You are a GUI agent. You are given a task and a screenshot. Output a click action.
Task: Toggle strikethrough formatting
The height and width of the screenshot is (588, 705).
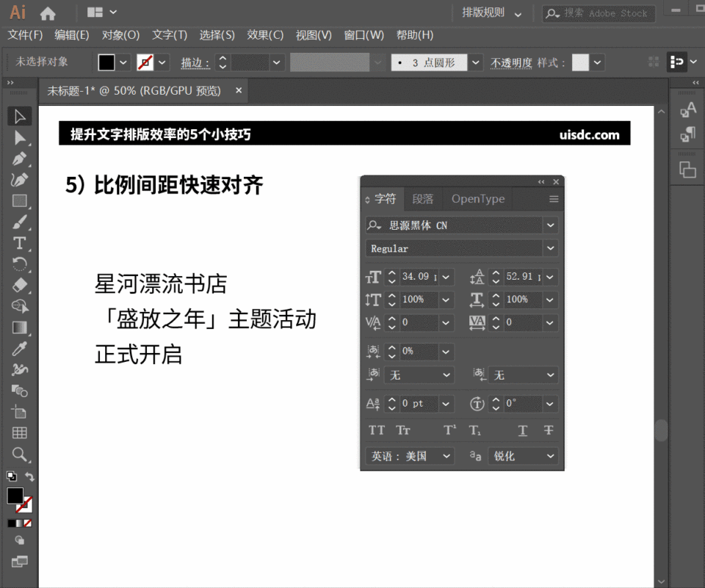coord(548,430)
